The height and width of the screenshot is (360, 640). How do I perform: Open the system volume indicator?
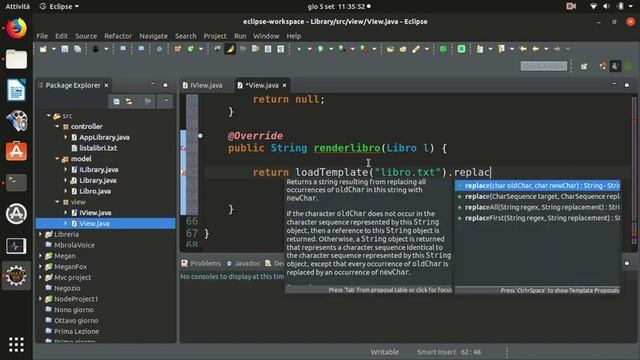[606, 7]
